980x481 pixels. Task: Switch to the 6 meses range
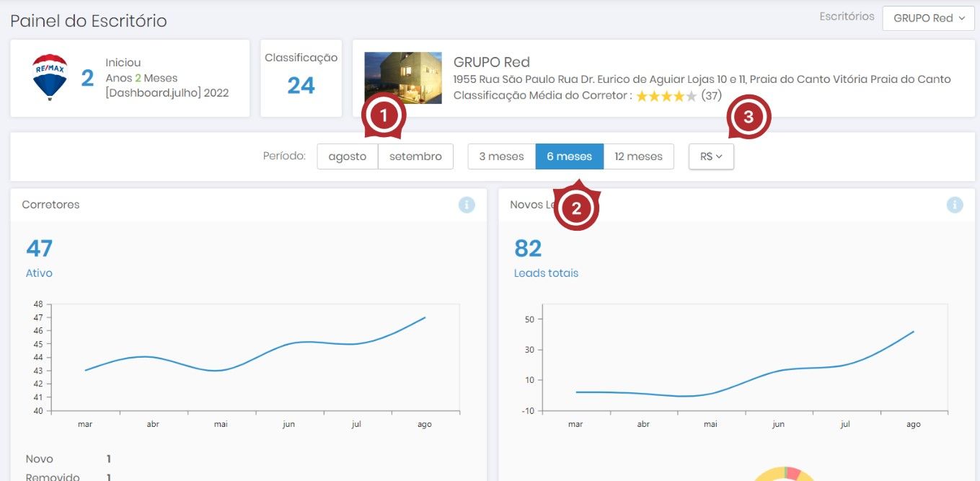tap(570, 156)
